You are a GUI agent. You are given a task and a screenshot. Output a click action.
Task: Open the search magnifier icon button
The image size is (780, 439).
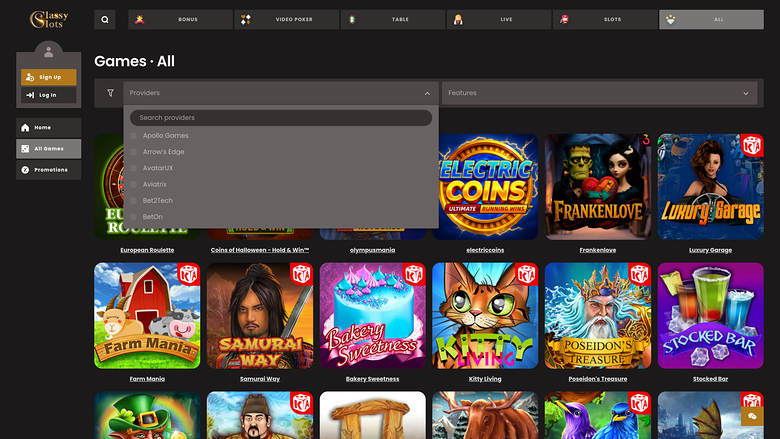(x=104, y=19)
